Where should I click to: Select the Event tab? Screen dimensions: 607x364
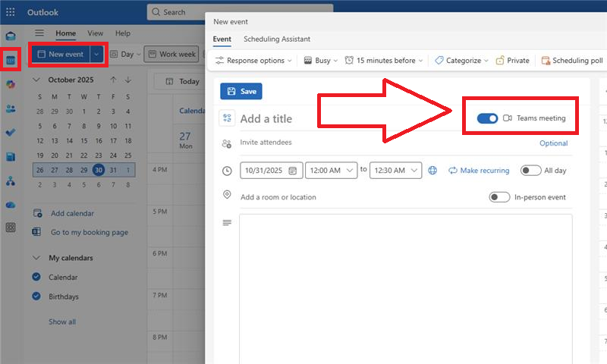coord(222,39)
